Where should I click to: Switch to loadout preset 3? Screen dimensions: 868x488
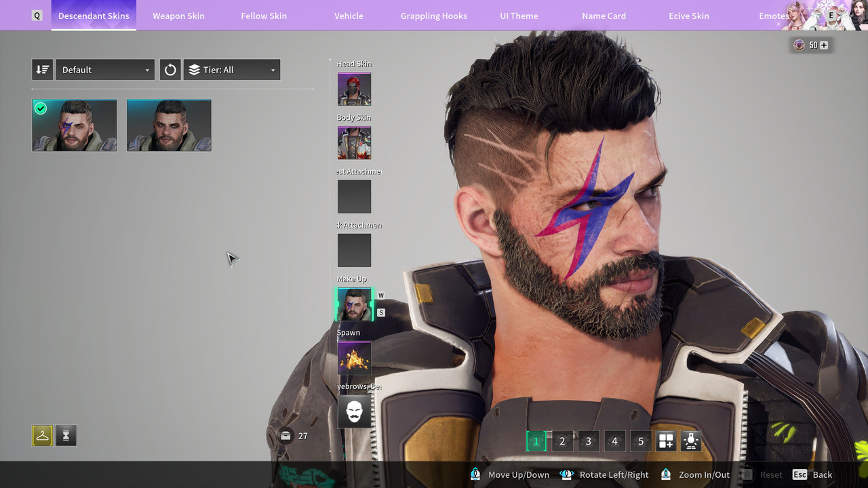tap(588, 441)
